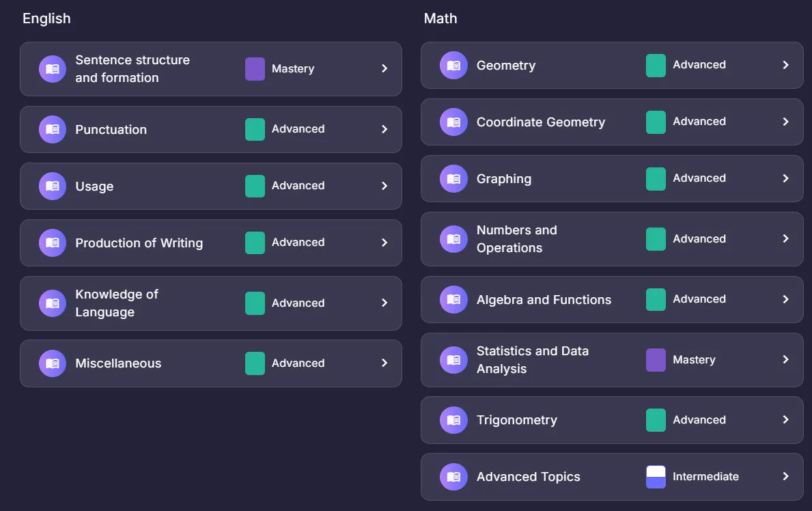The height and width of the screenshot is (511, 812).
Task: Expand Knowledge of Language row arrow
Action: [x=384, y=303]
